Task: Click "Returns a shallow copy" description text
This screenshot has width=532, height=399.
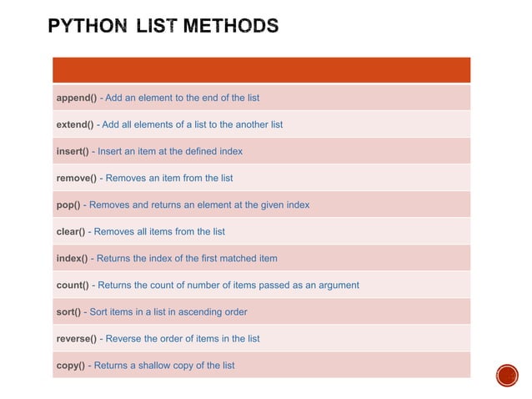Action: tap(164, 365)
